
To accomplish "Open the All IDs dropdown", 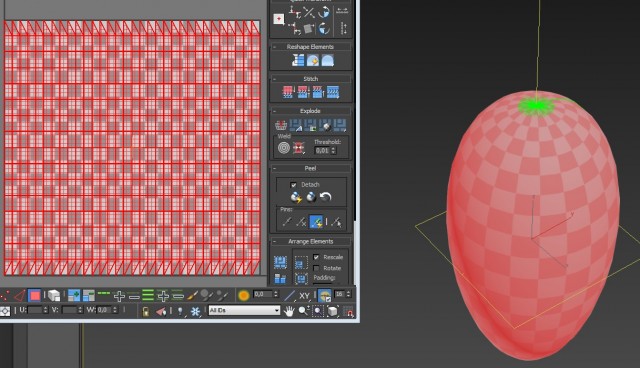I will [x=244, y=310].
